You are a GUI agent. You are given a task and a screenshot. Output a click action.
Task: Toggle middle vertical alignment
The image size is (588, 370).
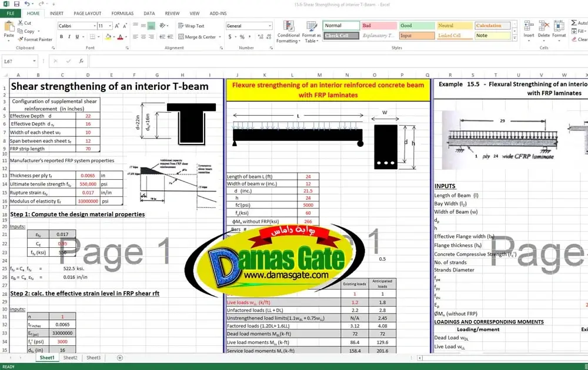[143, 26]
